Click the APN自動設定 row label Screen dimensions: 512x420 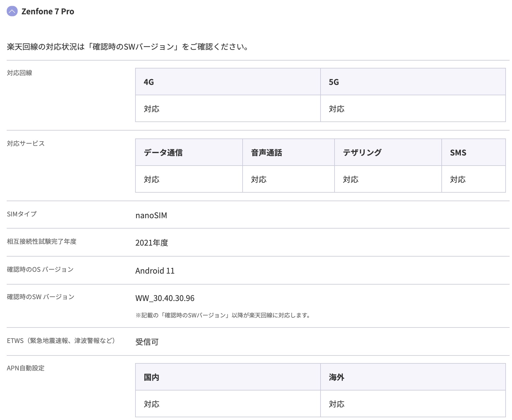pos(26,368)
